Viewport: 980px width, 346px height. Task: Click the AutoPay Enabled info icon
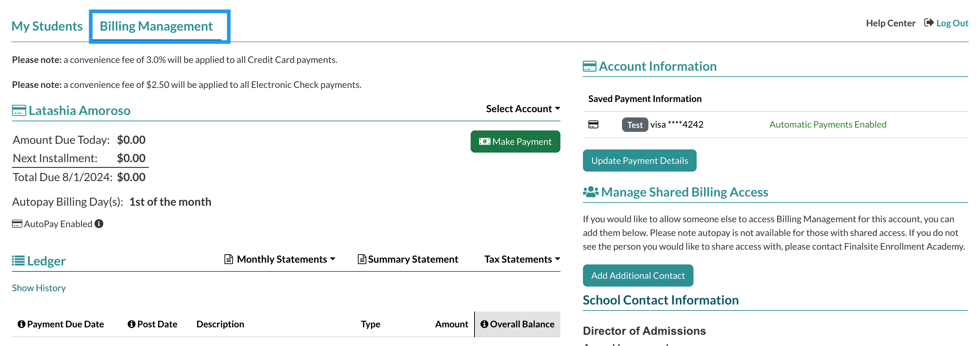pyautogui.click(x=99, y=224)
